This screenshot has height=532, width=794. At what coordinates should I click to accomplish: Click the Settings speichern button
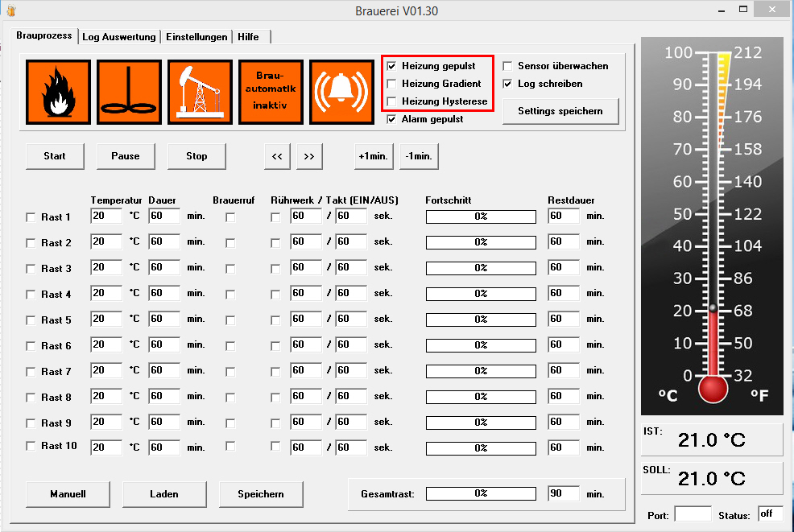coord(560,111)
